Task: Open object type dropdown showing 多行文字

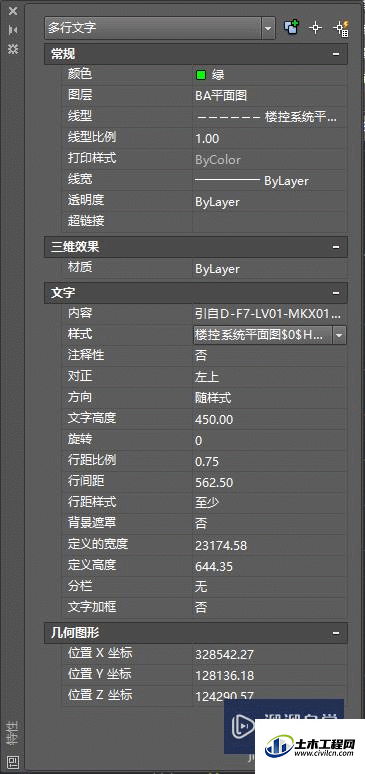Action: (160, 28)
